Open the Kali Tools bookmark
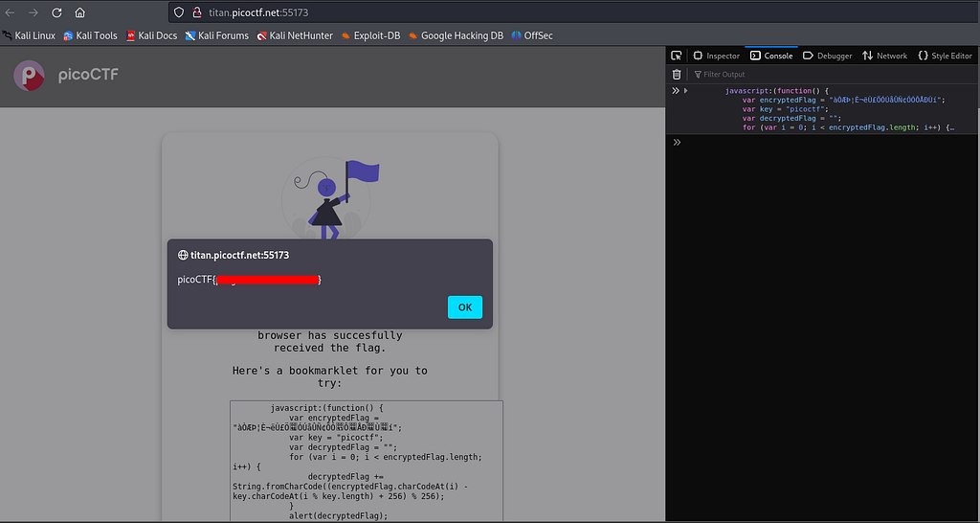Viewport: 980px width, 523px height. (90, 35)
